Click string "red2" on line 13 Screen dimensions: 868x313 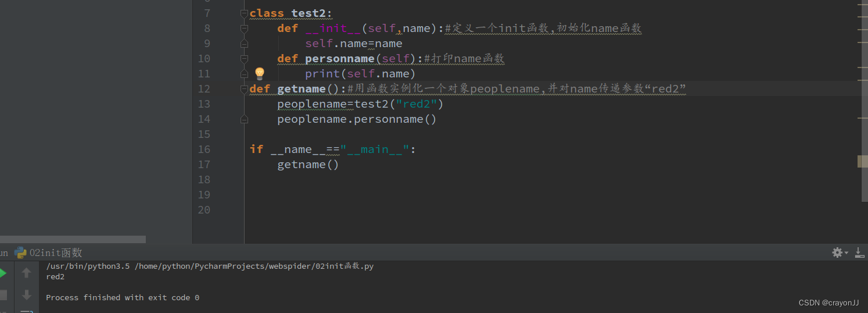(x=417, y=104)
